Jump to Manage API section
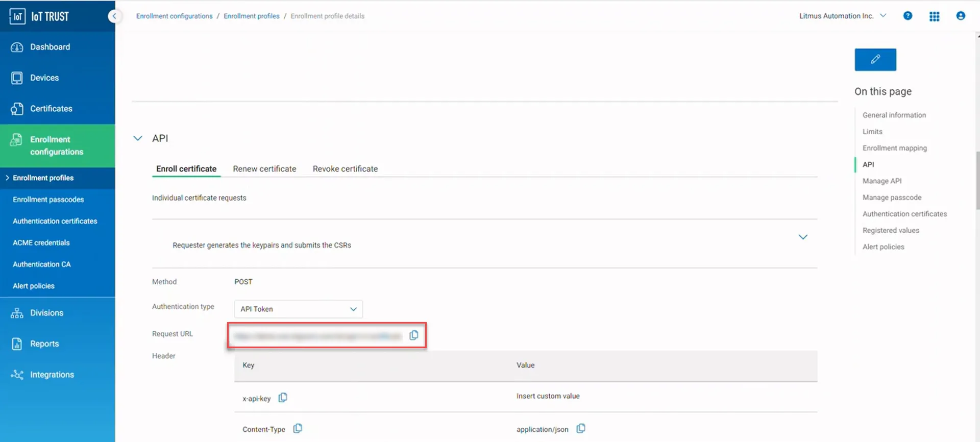The height and width of the screenshot is (442, 980). (x=882, y=181)
